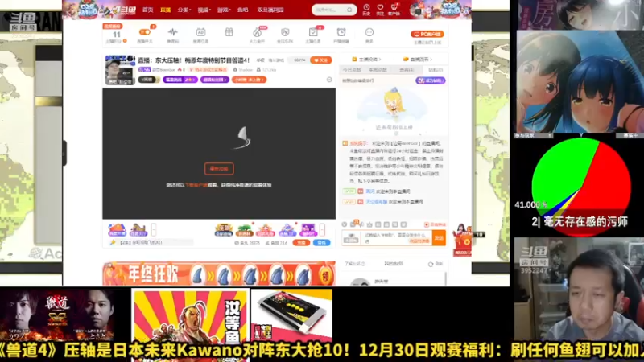Open the sound waveform tool icon
The width and height of the screenshot is (644, 362).
[x=173, y=32]
